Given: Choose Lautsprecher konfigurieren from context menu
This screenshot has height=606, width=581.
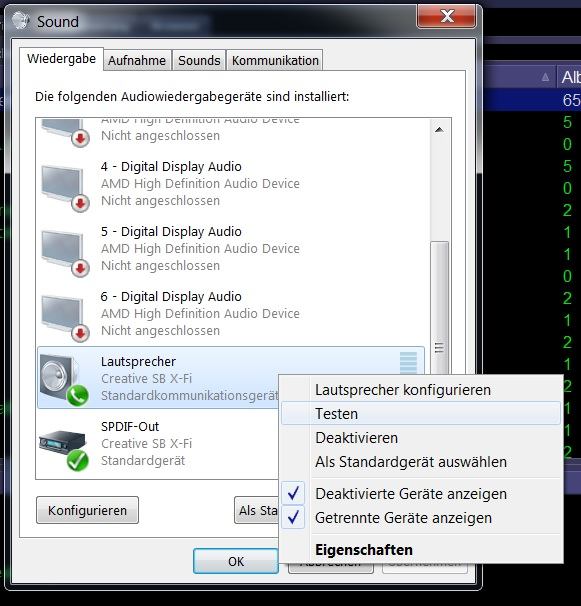Looking at the screenshot, I should coord(421,390).
